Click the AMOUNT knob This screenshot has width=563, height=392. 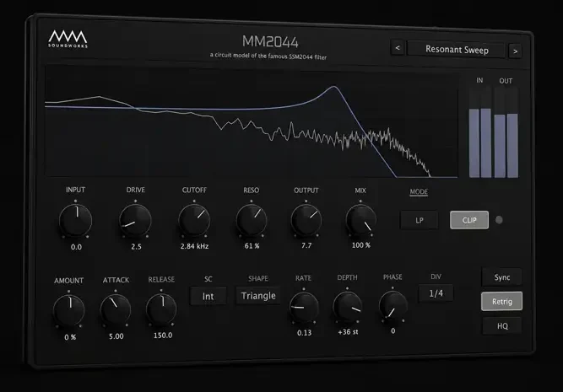(69, 310)
